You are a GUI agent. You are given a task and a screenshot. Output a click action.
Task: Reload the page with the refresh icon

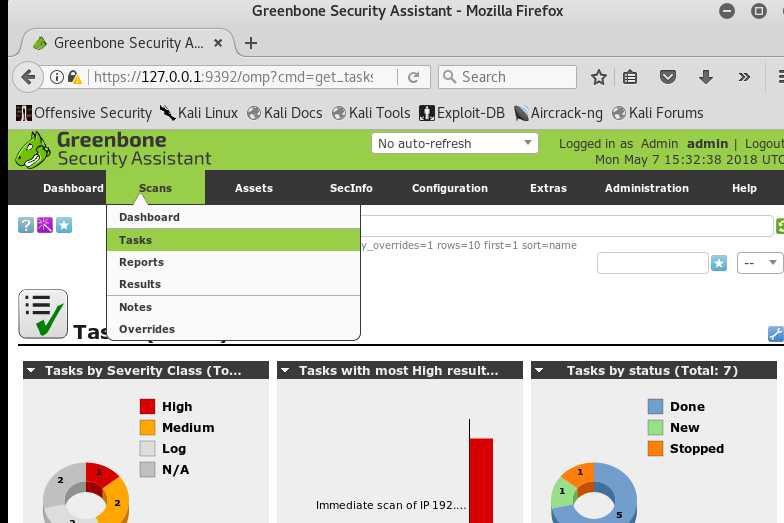(414, 77)
